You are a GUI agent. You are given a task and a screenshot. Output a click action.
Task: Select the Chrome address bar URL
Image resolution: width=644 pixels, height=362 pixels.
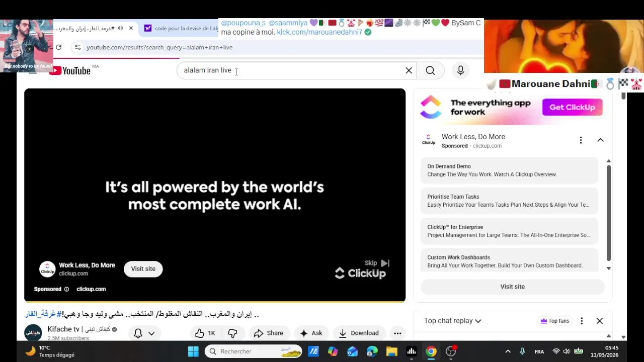(159, 47)
